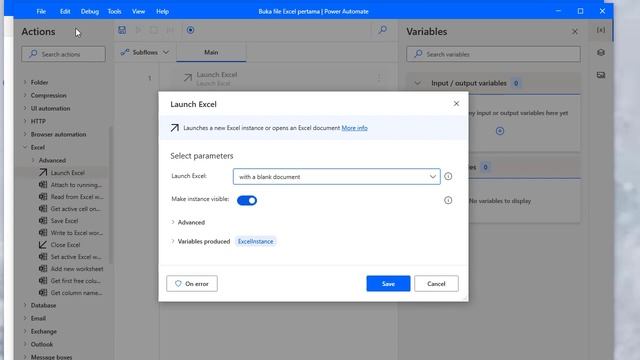Start the recorder icon in toolbar
Image resolution: width=640 pixels, height=360 pixels.
190,30
